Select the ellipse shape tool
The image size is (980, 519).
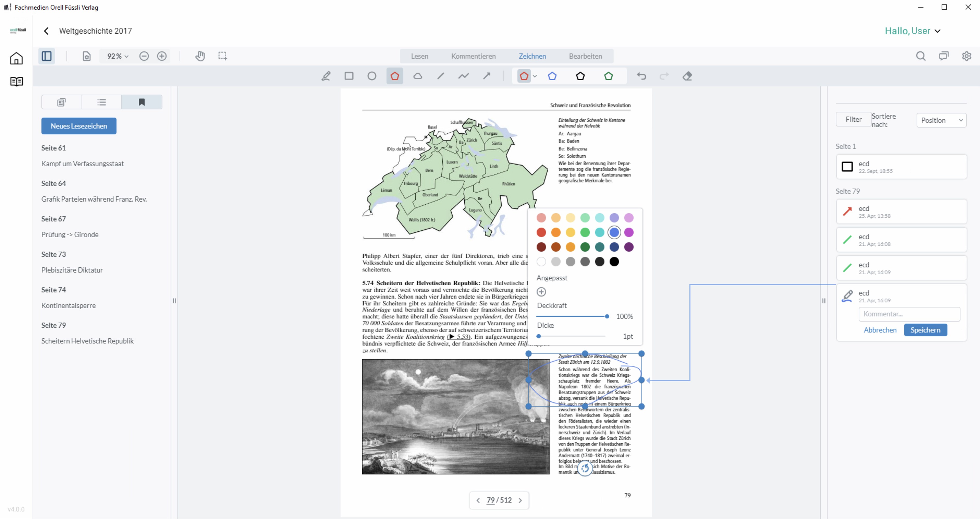pyautogui.click(x=372, y=76)
